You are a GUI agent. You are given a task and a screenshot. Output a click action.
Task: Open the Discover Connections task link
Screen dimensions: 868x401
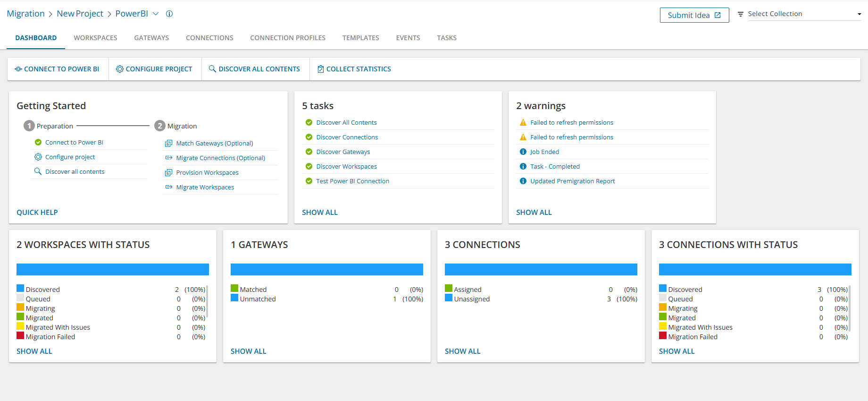coord(347,137)
